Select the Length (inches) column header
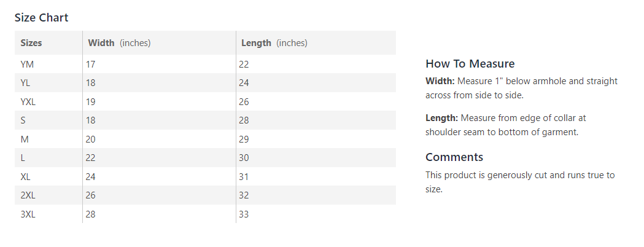This screenshot has height=247, width=644. tap(274, 43)
